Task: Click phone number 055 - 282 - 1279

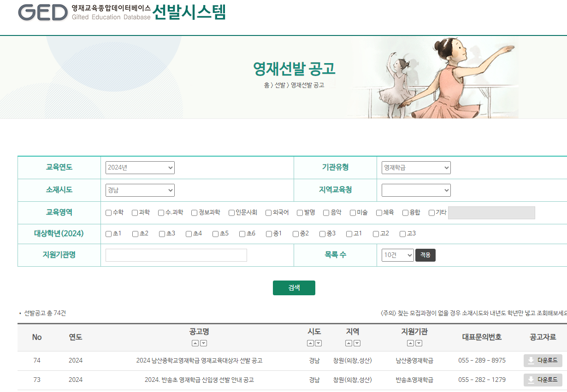Action: tap(482, 380)
